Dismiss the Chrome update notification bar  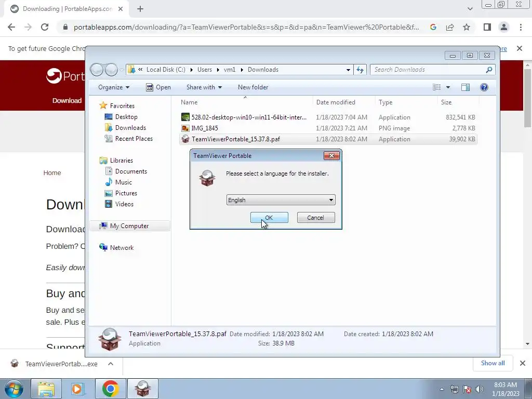[x=520, y=48]
